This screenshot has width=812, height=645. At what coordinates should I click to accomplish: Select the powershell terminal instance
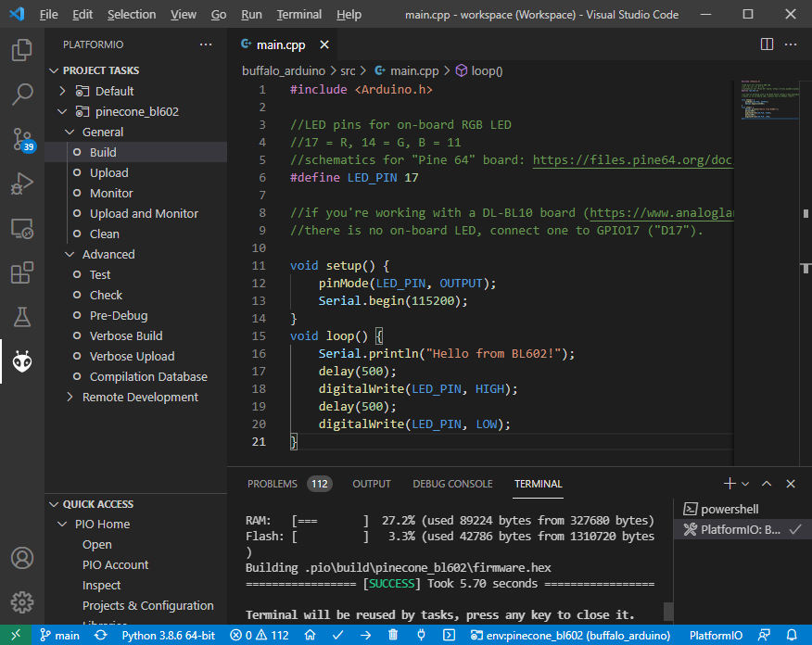pyautogui.click(x=742, y=509)
